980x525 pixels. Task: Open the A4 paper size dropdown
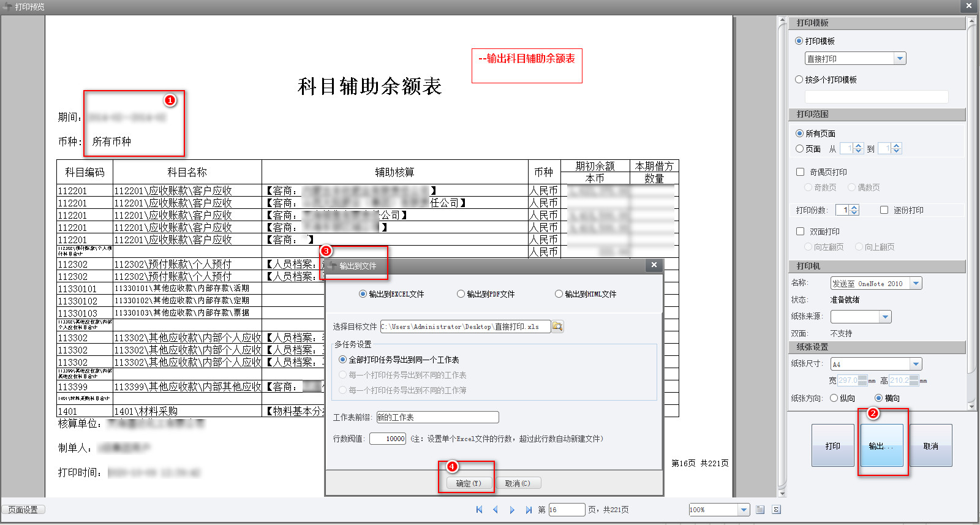click(x=916, y=364)
